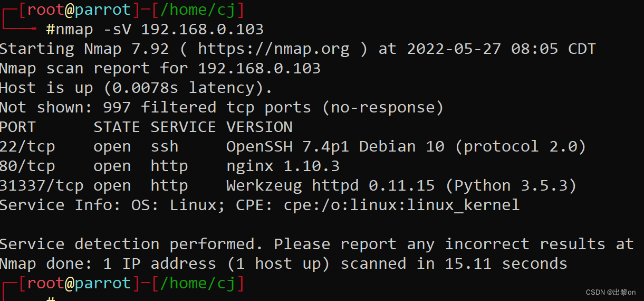The image size is (644, 301).
Task: Click root@parrot in the top prompt
Action: (78, 10)
